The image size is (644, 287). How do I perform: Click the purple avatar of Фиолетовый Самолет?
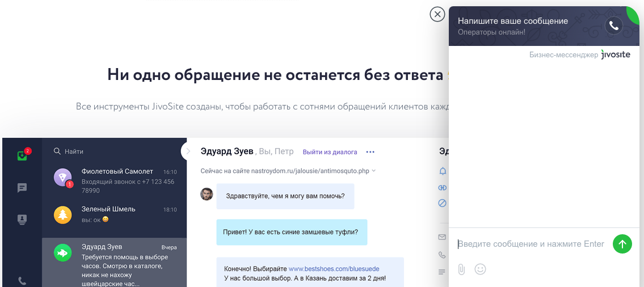click(x=63, y=178)
